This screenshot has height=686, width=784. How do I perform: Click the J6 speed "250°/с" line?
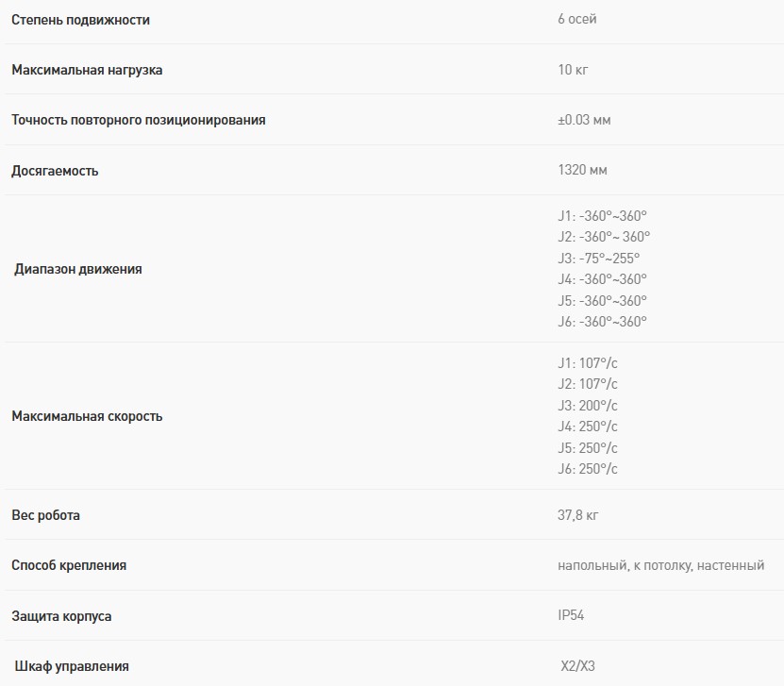pos(588,469)
